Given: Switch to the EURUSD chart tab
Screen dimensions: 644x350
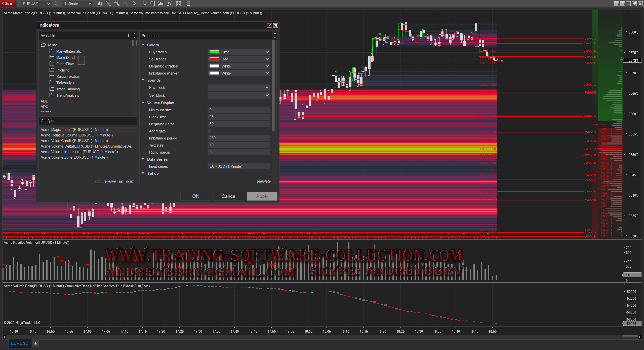Looking at the screenshot, I should click(x=20, y=343).
